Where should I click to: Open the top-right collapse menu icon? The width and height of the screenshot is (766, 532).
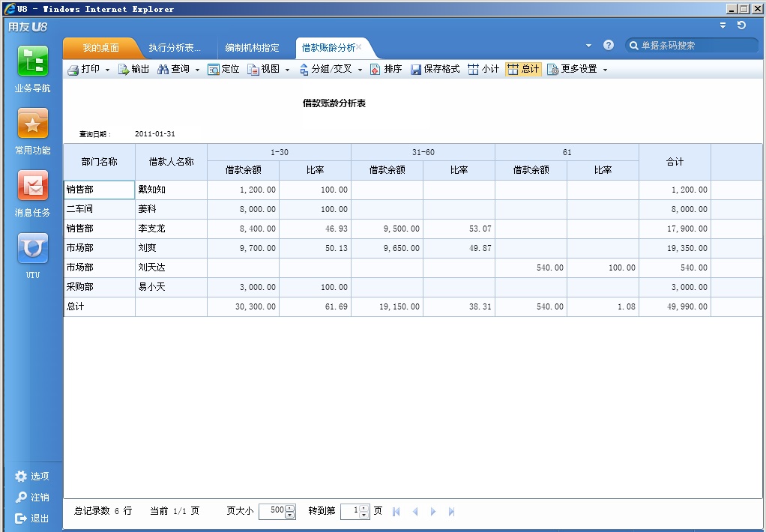pos(723,25)
